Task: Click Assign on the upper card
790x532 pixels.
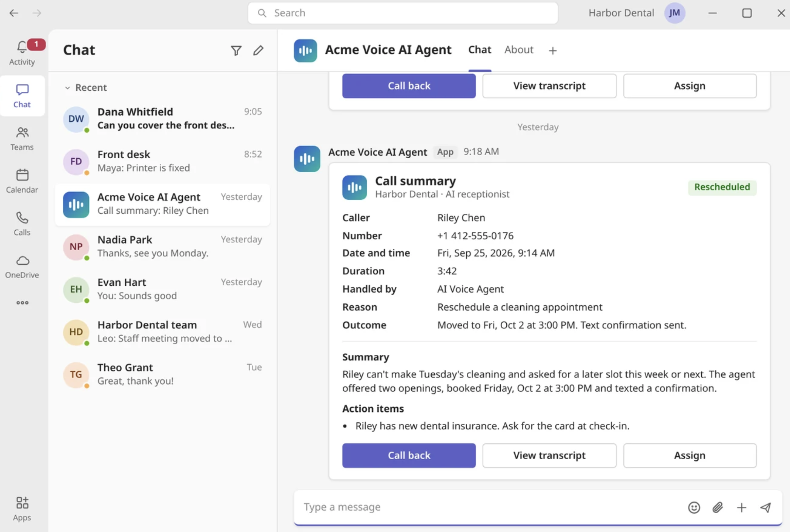Action: pyautogui.click(x=690, y=86)
